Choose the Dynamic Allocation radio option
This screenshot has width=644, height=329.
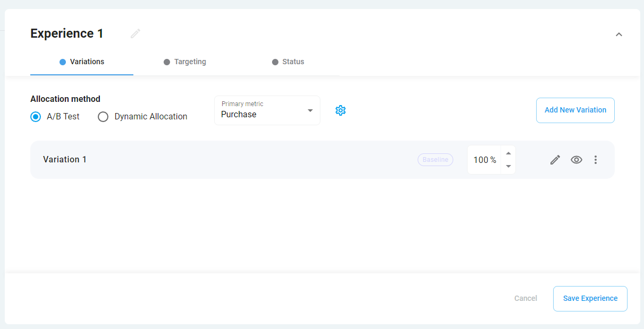103,117
